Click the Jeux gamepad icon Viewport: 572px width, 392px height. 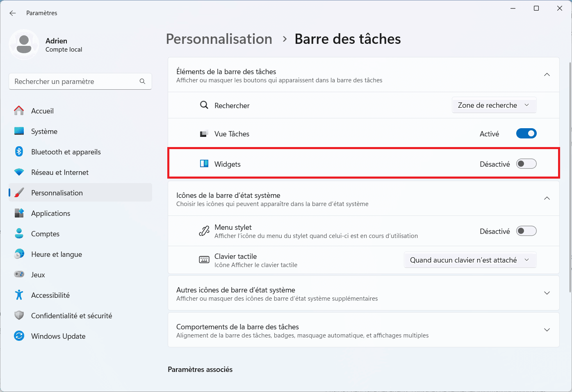19,274
